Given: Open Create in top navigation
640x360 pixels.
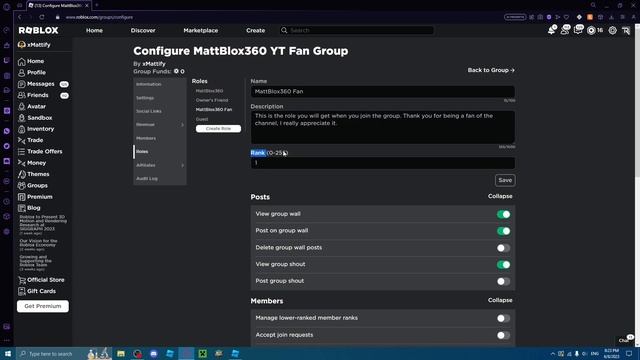Looking at the screenshot, I should [256, 30].
